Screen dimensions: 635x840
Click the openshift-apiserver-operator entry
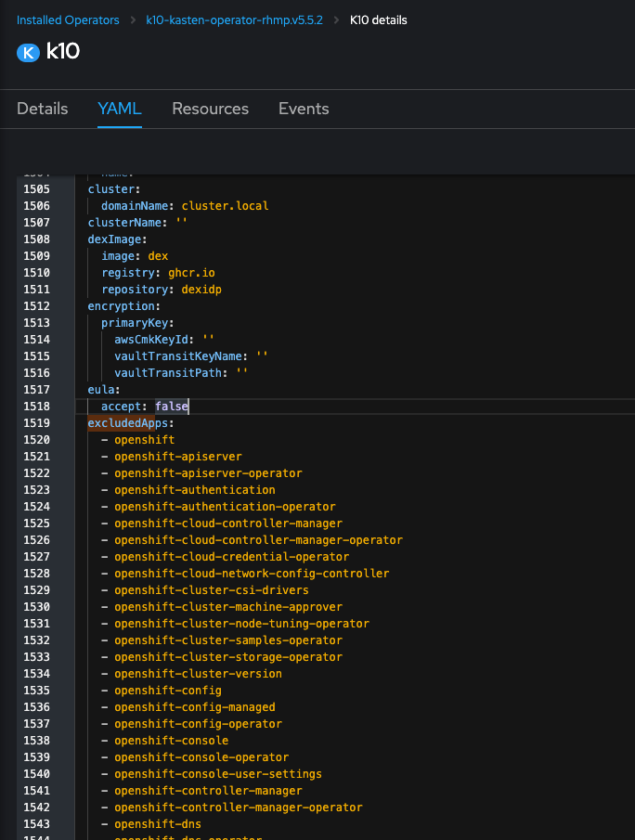(x=208, y=473)
